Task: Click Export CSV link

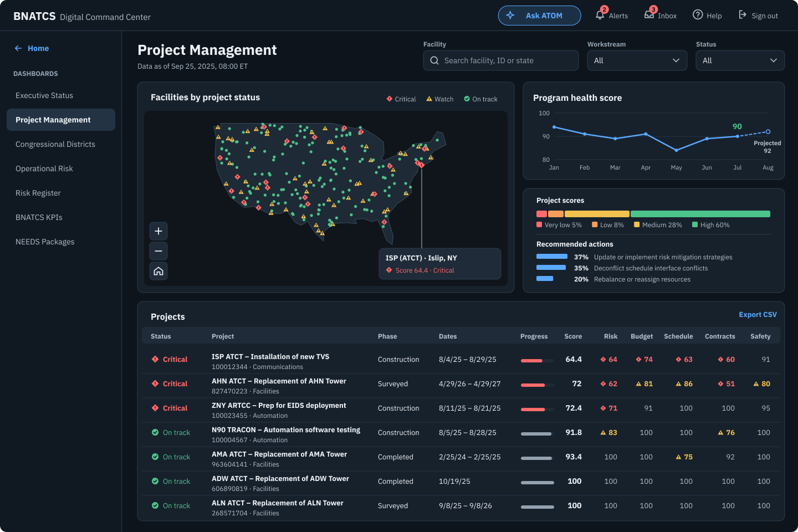Action: (758, 315)
